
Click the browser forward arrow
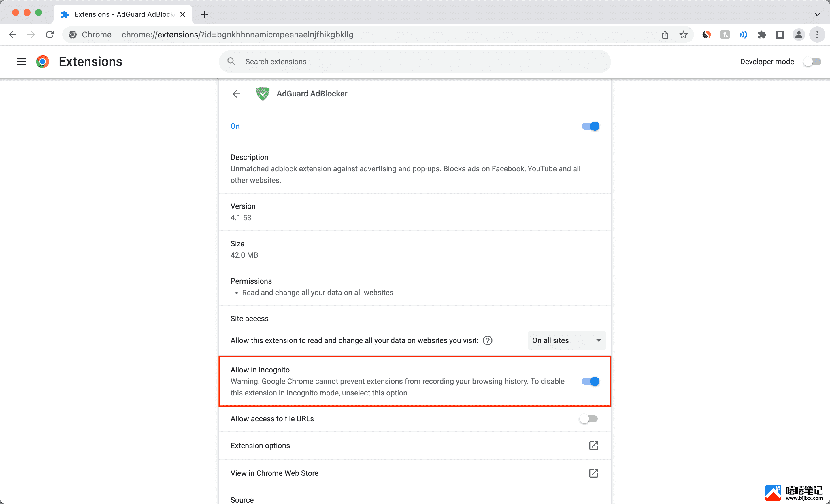(x=31, y=34)
